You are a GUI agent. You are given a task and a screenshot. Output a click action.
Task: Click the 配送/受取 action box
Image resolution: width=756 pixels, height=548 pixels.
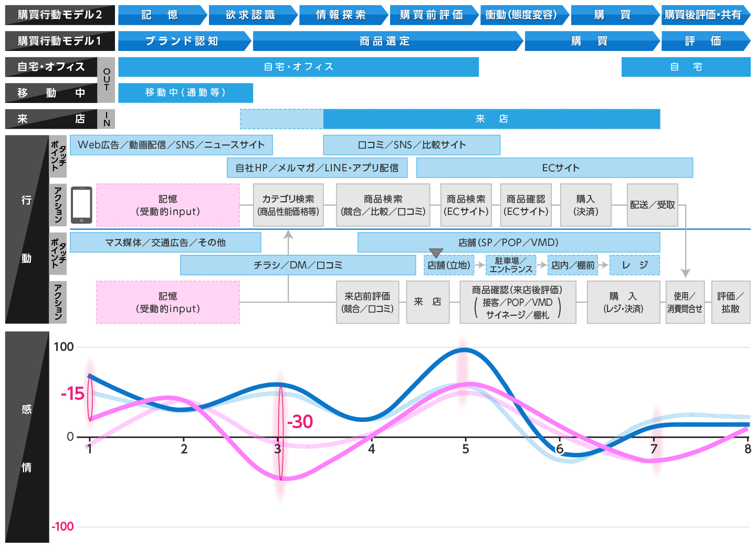point(652,205)
